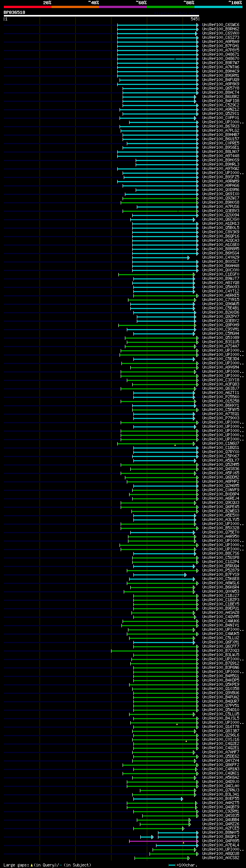246x868 pixels.
Task: Click the white BP036518 query sequence bar
Action: tap(101, 16)
